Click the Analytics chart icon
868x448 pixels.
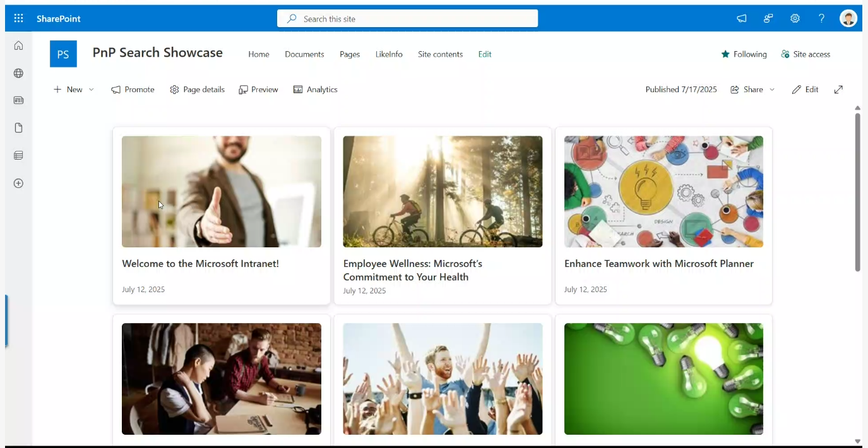point(298,90)
